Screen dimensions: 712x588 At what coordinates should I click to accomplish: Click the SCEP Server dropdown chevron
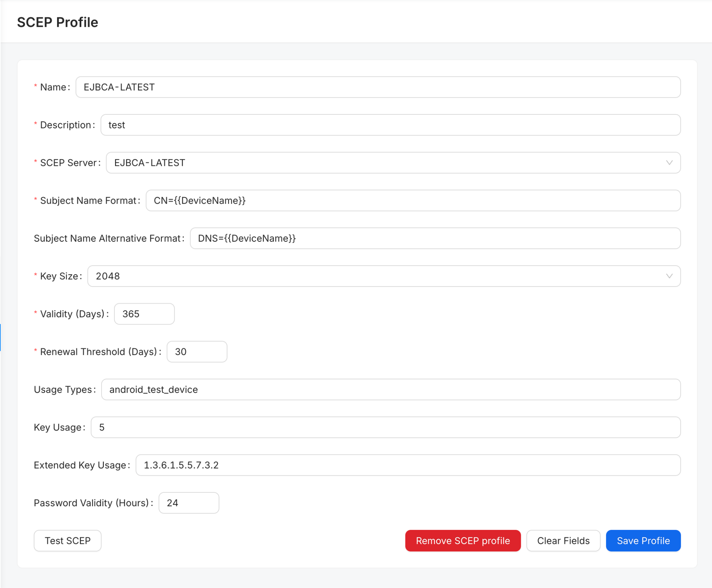(x=669, y=163)
